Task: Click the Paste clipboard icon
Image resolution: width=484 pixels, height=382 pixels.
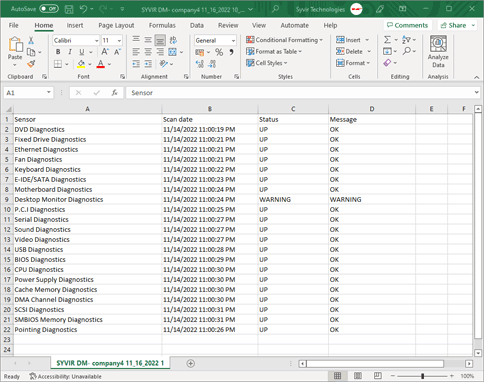Action: coord(15,45)
